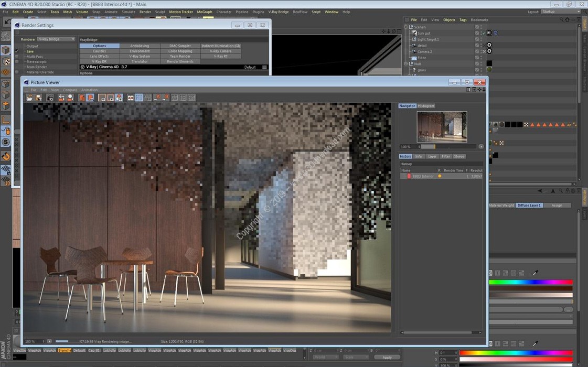Screen dimensions: 588x367
Task: Click the Set as B compare icon
Action: [166, 98]
